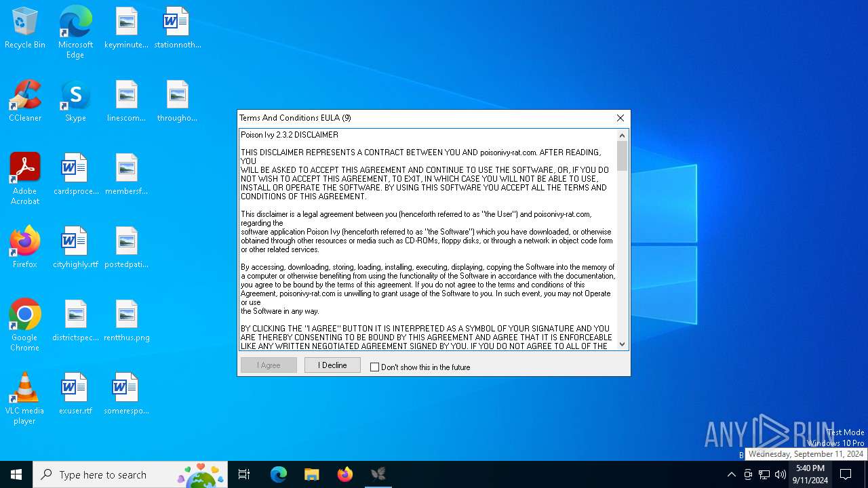This screenshot has width=868, height=488.
Task: Select somerespo Word document on desktop
Action: 126,394
